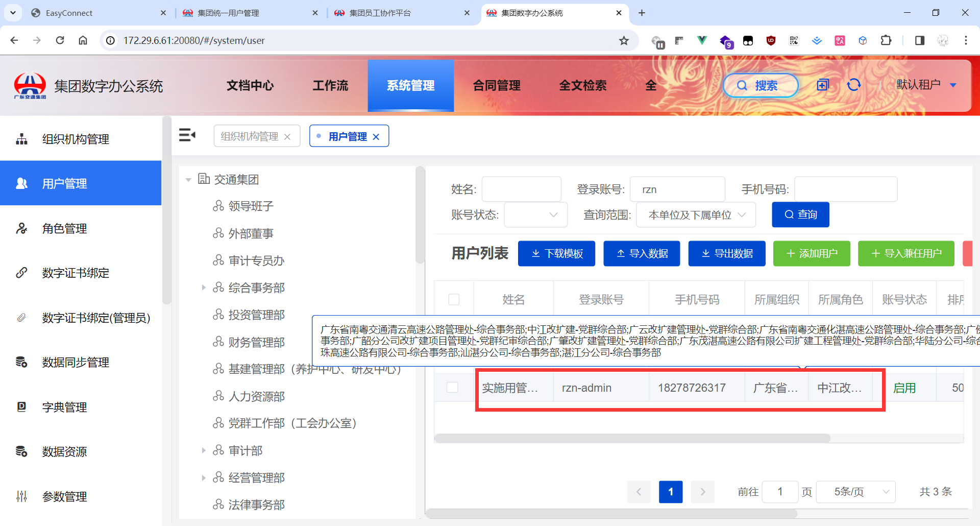Viewport: 980px width, 526px height.
Task: Switch to the EasyConnect browser tab
Action: point(98,13)
